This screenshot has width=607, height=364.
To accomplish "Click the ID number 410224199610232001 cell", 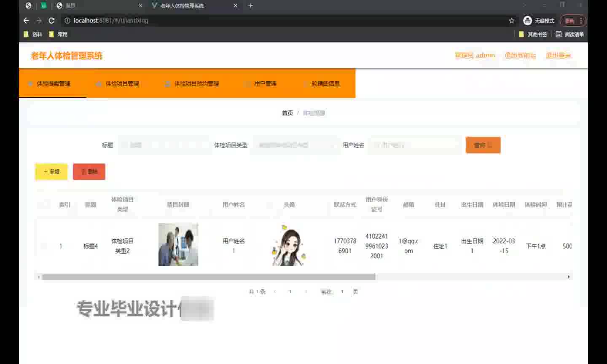I will coord(376,246).
